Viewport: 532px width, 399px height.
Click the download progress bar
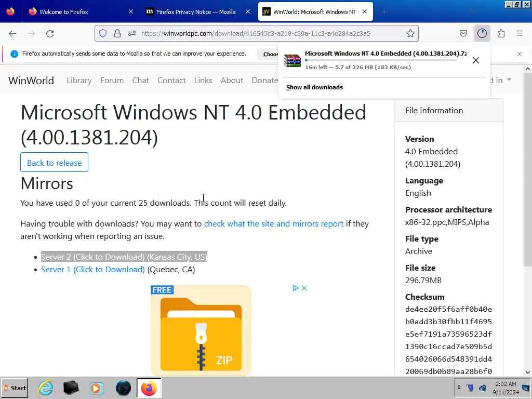380,60
